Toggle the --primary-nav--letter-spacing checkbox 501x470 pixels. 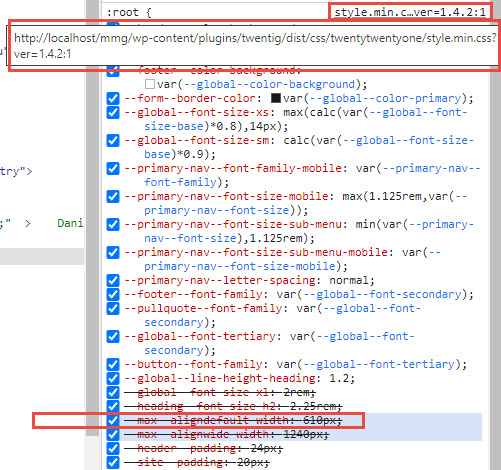[x=113, y=280]
